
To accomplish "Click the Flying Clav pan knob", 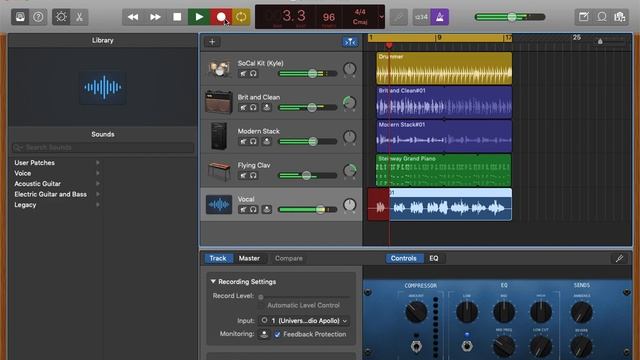I will pos(349,171).
